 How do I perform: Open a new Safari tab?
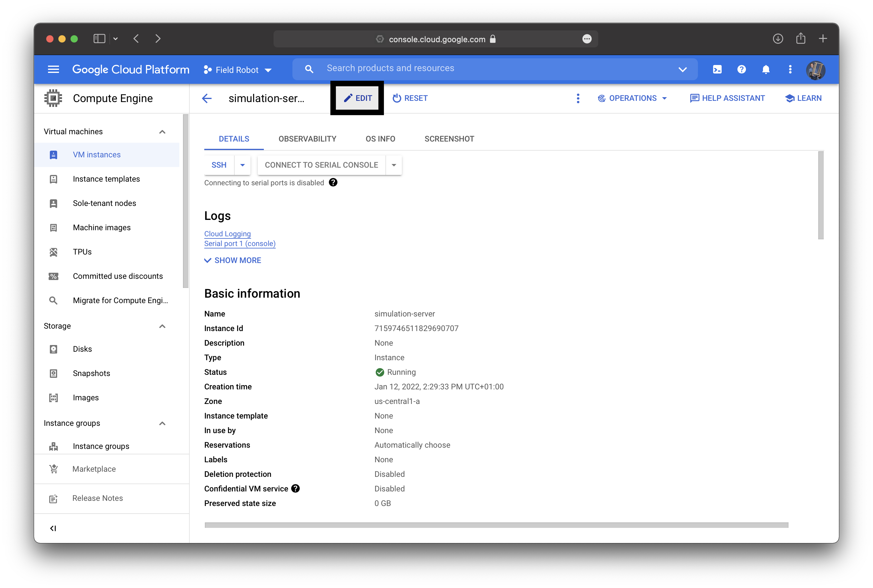[823, 39]
